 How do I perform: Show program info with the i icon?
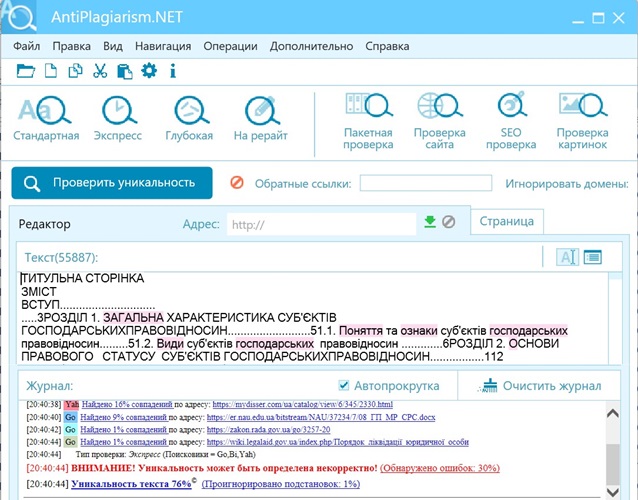point(173,71)
